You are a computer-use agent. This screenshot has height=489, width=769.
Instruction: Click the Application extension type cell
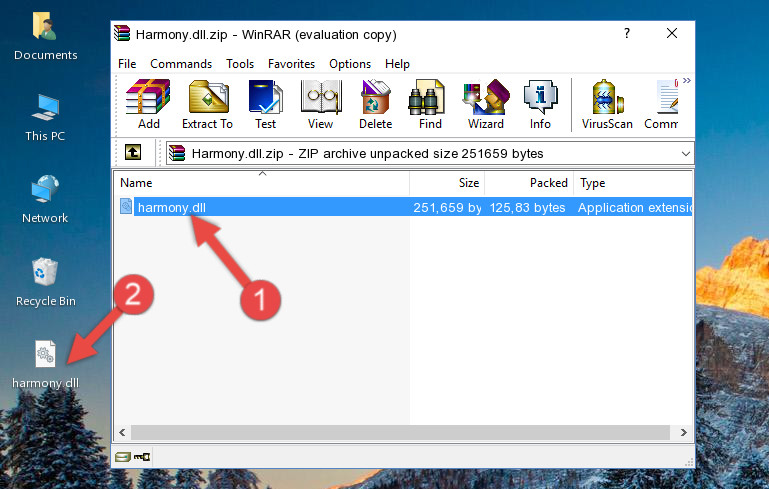(x=635, y=207)
